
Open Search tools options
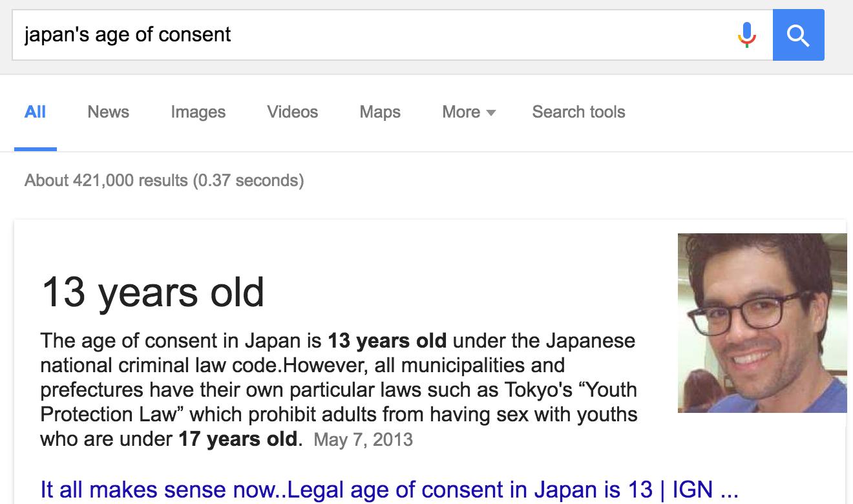tap(578, 112)
